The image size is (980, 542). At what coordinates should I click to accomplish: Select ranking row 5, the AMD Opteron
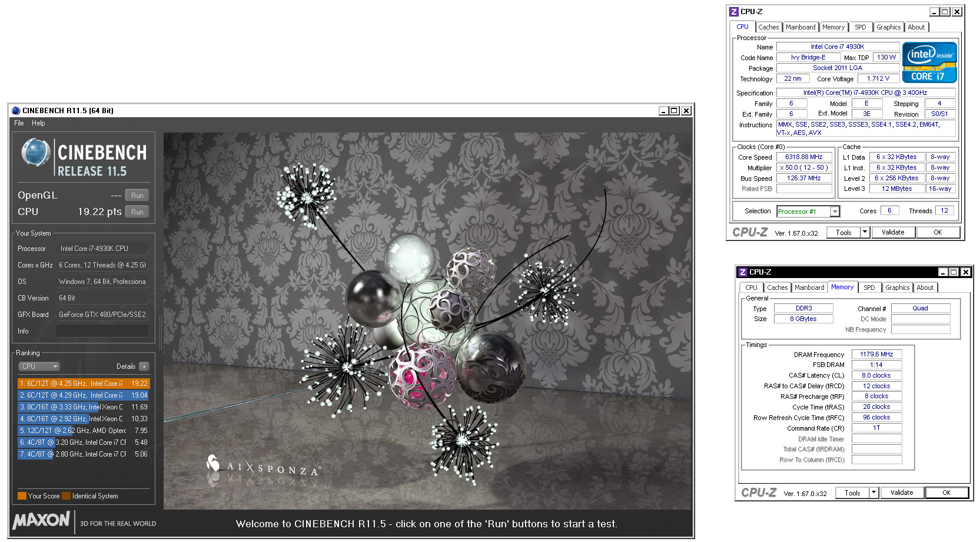click(84, 431)
